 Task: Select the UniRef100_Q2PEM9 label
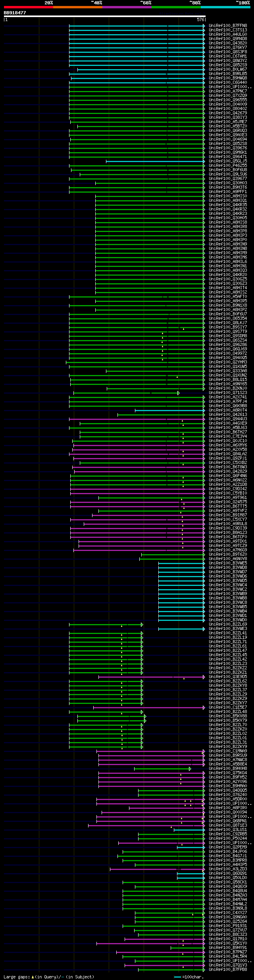pyautogui.click(x=228, y=847)
